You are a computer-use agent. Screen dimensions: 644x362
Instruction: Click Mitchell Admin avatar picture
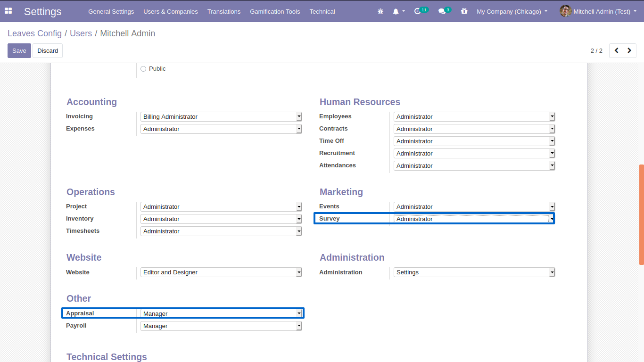tap(565, 11)
